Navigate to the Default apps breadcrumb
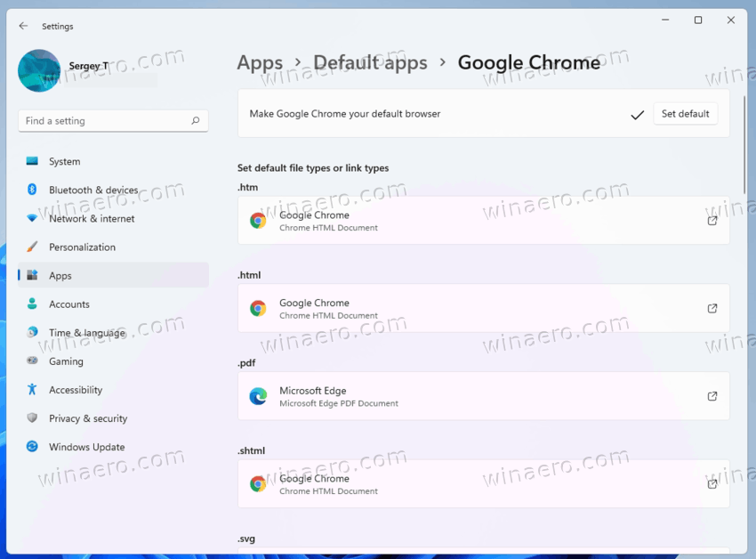The image size is (756, 559). [x=370, y=62]
